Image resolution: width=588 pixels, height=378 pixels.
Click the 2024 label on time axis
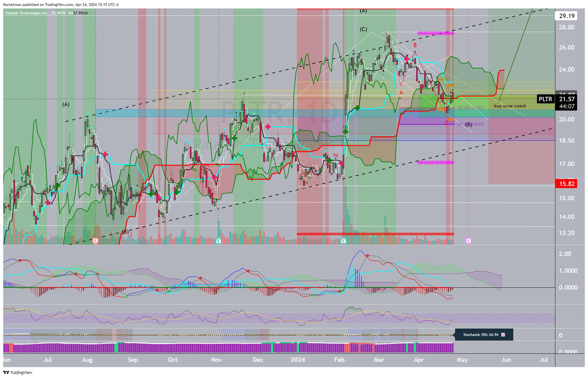pos(298,360)
